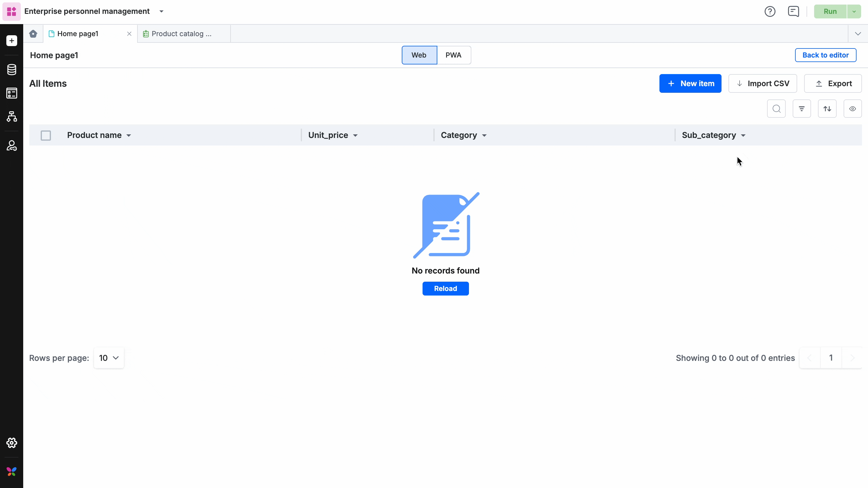868x488 pixels.
Task: Open the database icon in sidebar
Action: coord(11,70)
